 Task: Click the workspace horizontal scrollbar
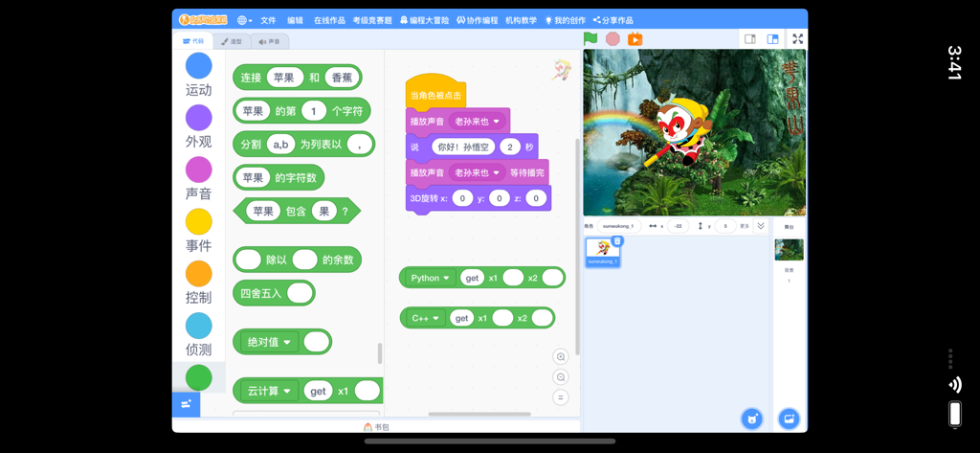click(479, 414)
